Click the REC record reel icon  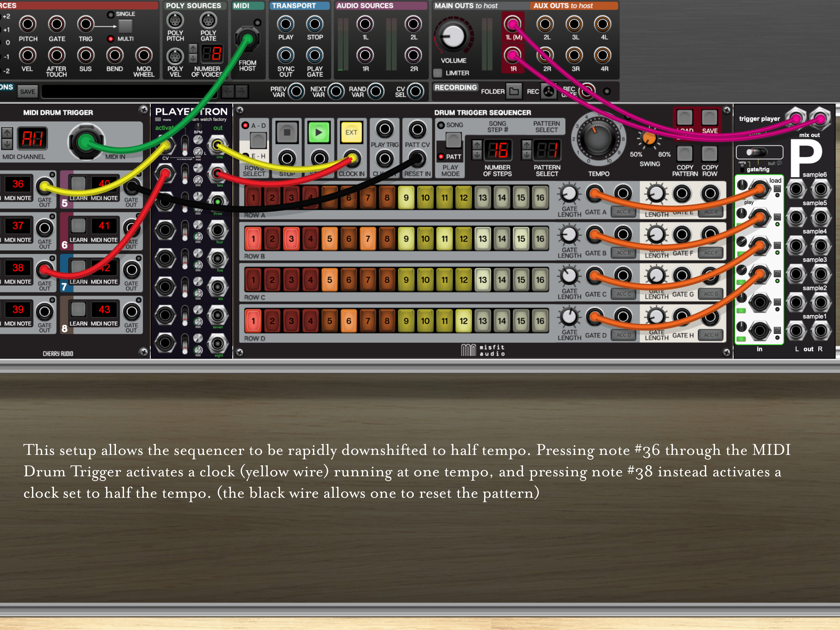pos(548,91)
